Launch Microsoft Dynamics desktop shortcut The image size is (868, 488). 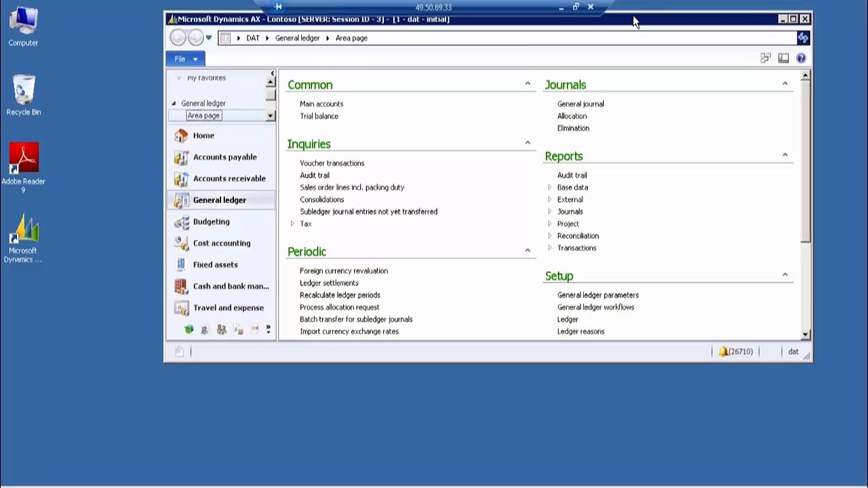pos(23,239)
